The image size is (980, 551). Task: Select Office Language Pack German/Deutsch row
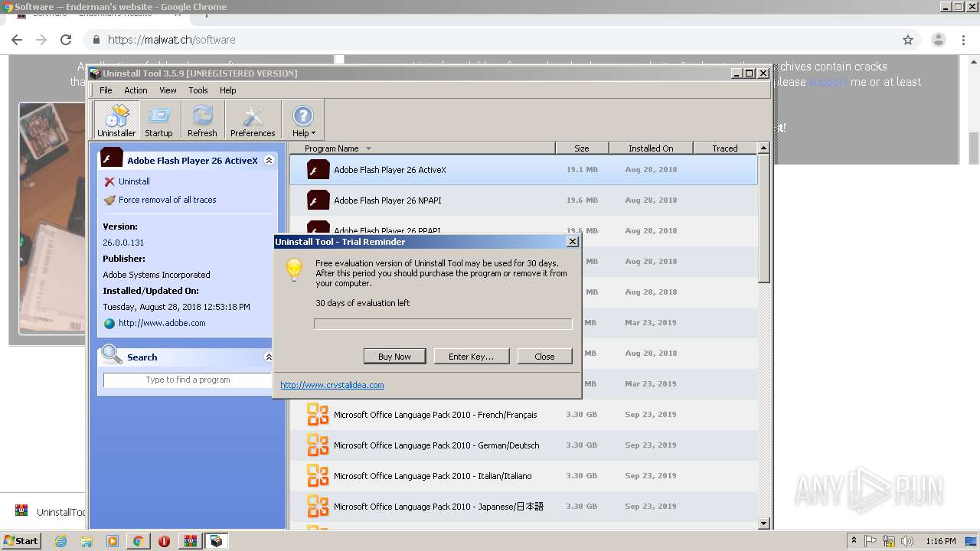click(524, 445)
